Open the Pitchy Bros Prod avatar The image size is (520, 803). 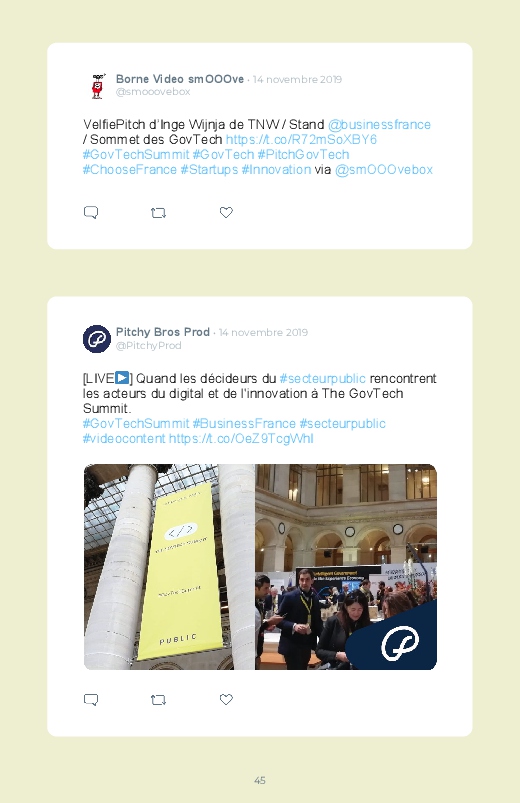pos(97,339)
